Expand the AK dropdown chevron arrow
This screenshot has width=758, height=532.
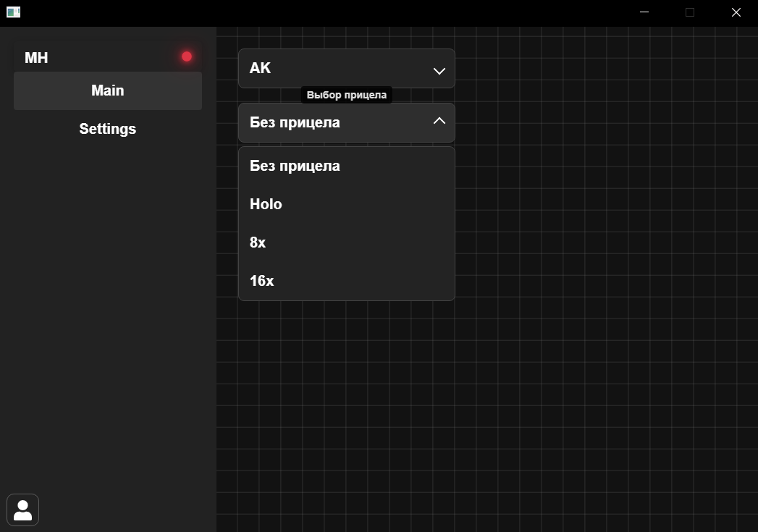click(x=439, y=71)
